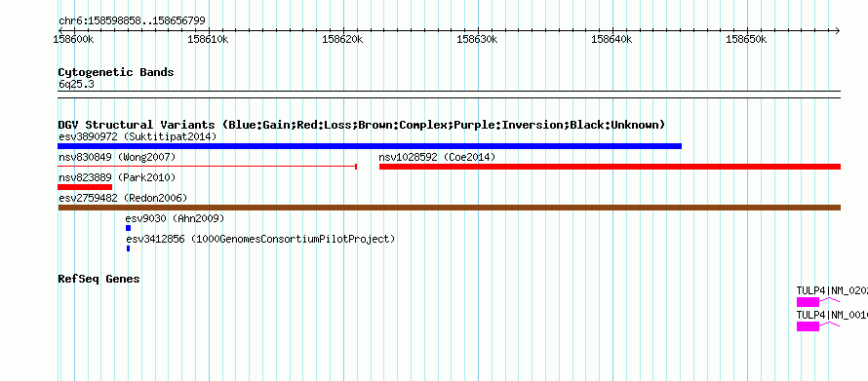The height and width of the screenshot is (381, 868).
Task: Open the esv2759482 (Redon2006) label
Action: 123,198
